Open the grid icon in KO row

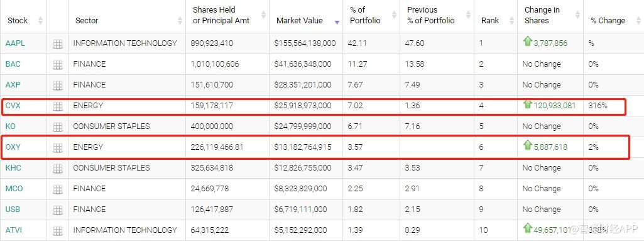pos(58,126)
